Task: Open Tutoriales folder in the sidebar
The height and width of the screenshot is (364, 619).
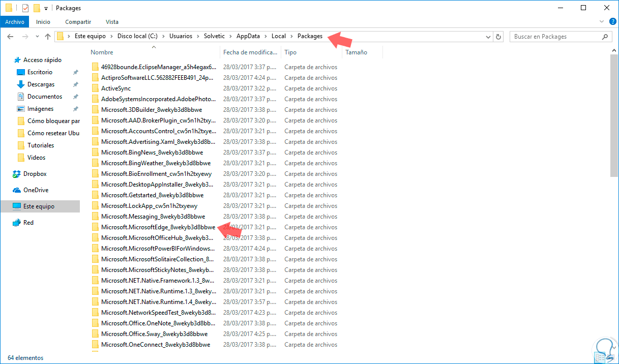Action: tap(41, 145)
